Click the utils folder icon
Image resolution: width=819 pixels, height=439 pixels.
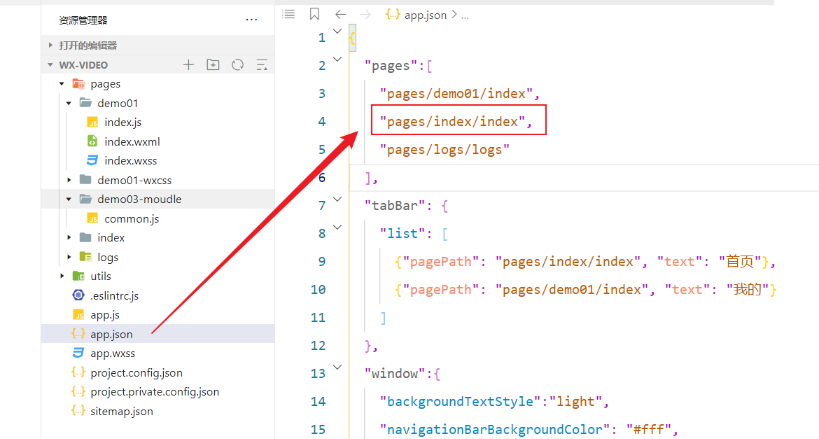pos(79,276)
